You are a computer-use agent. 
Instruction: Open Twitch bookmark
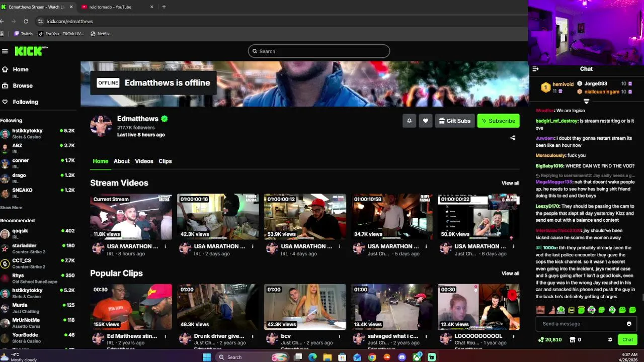pos(23,34)
